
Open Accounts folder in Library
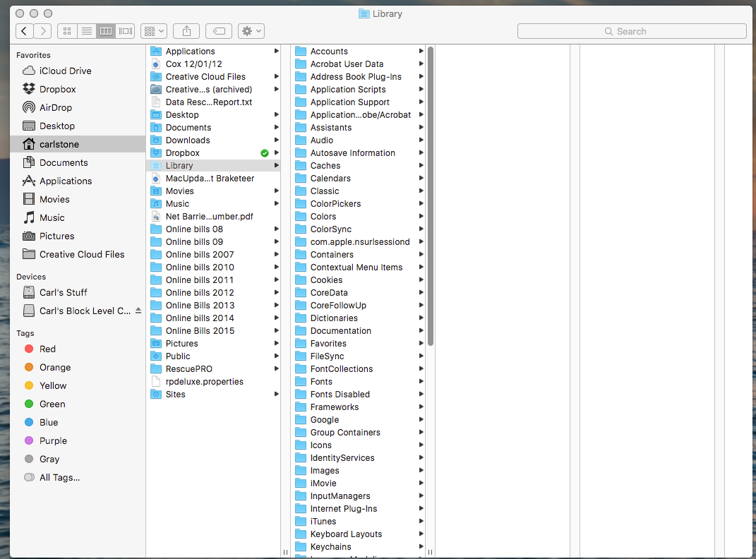point(359,51)
